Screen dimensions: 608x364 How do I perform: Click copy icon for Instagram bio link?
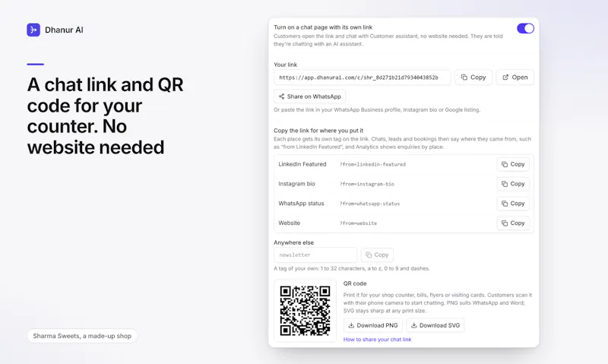505,184
